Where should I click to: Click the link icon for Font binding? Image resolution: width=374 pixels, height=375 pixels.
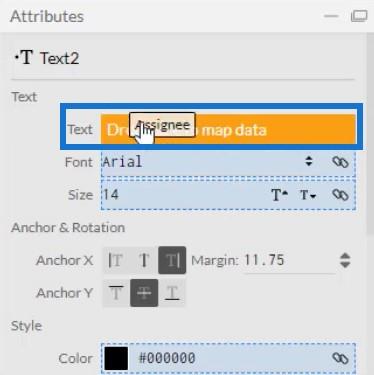point(340,162)
